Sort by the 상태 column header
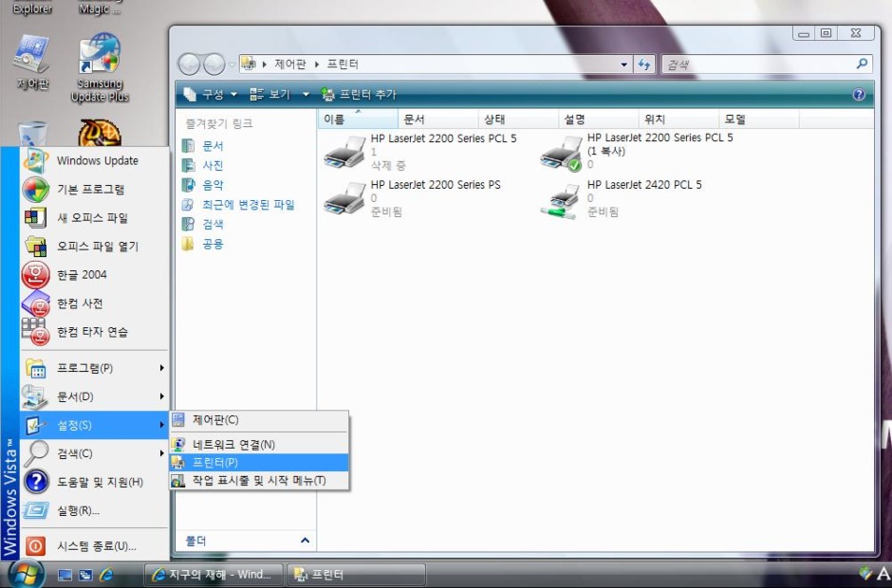Viewport: 892px width, 588px height. [518, 119]
